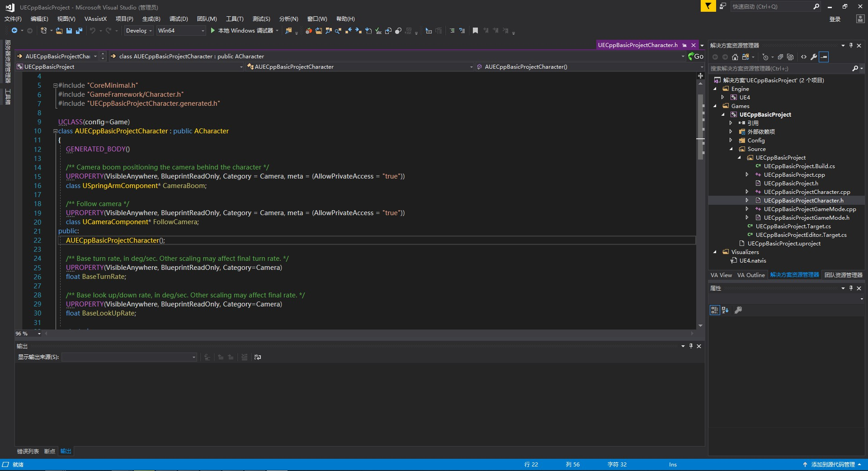Image resolution: width=868 pixels, height=471 pixels.
Task: Click the notifications filter flag icon
Action: pos(708,6)
